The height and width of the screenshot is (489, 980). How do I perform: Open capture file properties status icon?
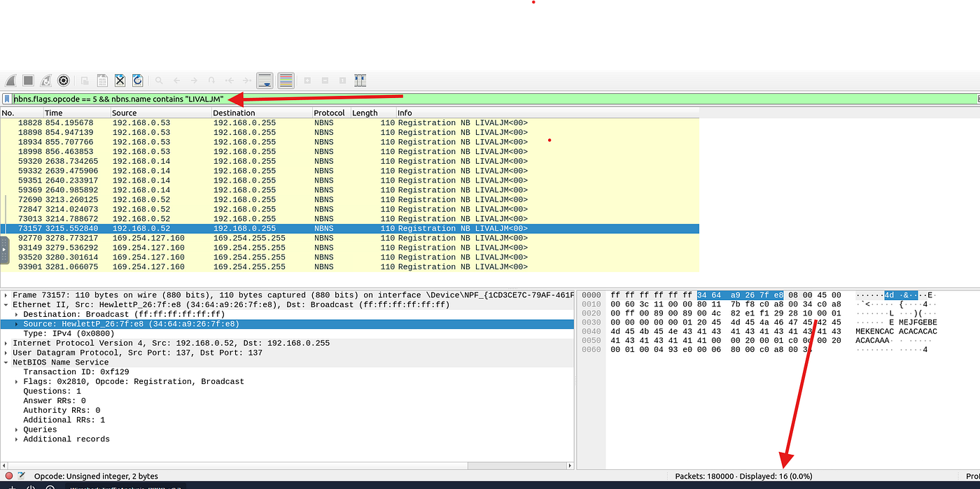(x=22, y=476)
